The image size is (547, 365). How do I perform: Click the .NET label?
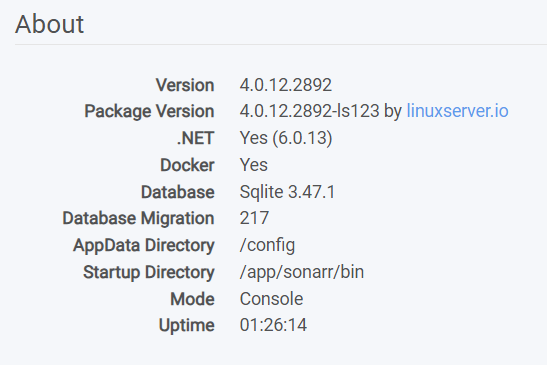[x=195, y=138]
